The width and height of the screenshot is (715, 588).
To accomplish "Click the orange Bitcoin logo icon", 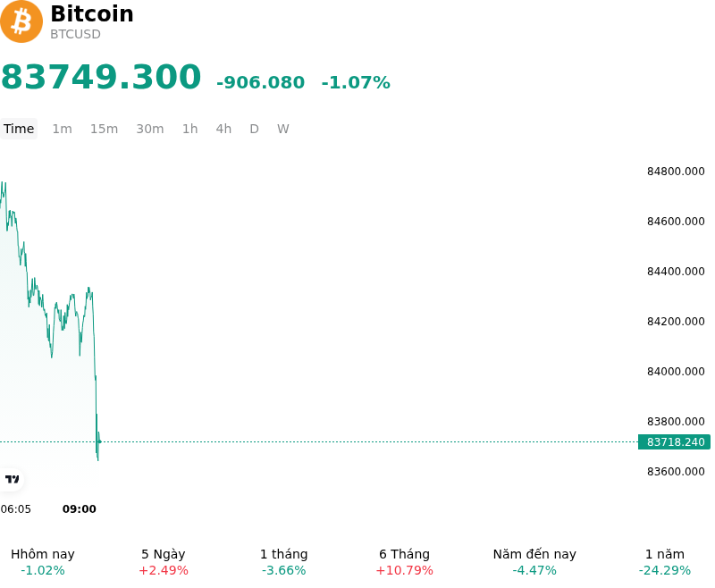I will pyautogui.click(x=21, y=21).
